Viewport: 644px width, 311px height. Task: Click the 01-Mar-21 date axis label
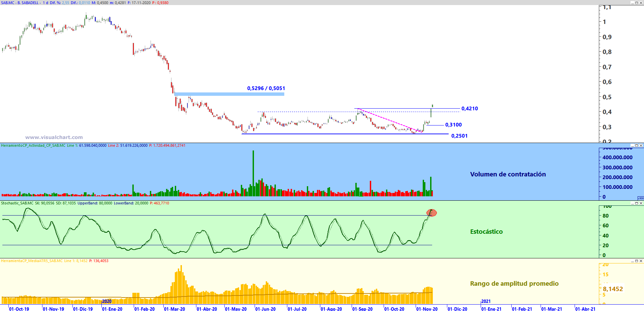tap(552, 309)
